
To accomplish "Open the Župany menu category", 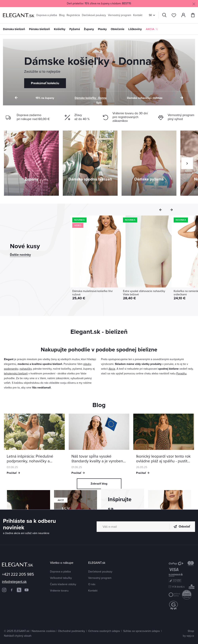I will click(x=89, y=29).
